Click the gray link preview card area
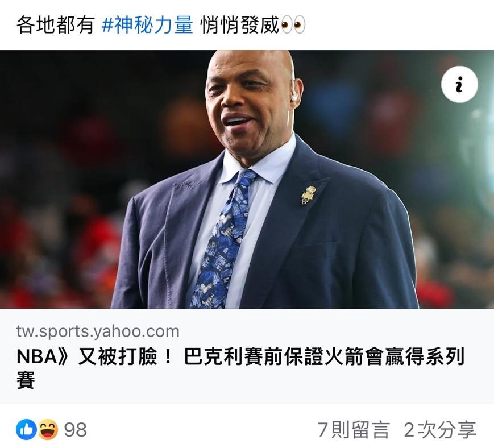Screen dimensions: 494x448 247,356
